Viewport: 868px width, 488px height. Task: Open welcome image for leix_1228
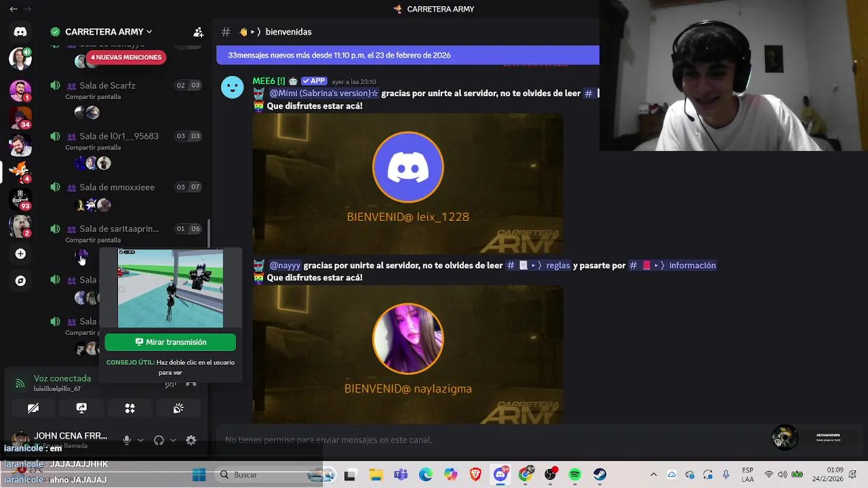pyautogui.click(x=408, y=184)
